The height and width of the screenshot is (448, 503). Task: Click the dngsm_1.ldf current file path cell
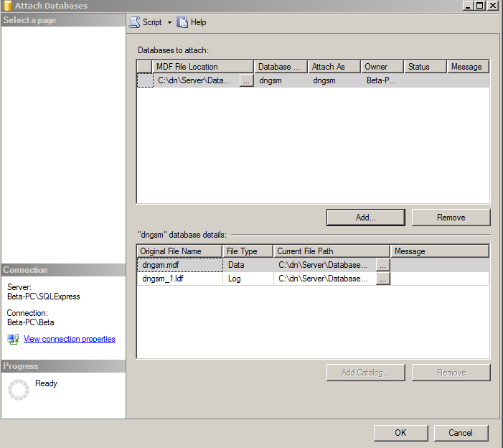(x=324, y=279)
